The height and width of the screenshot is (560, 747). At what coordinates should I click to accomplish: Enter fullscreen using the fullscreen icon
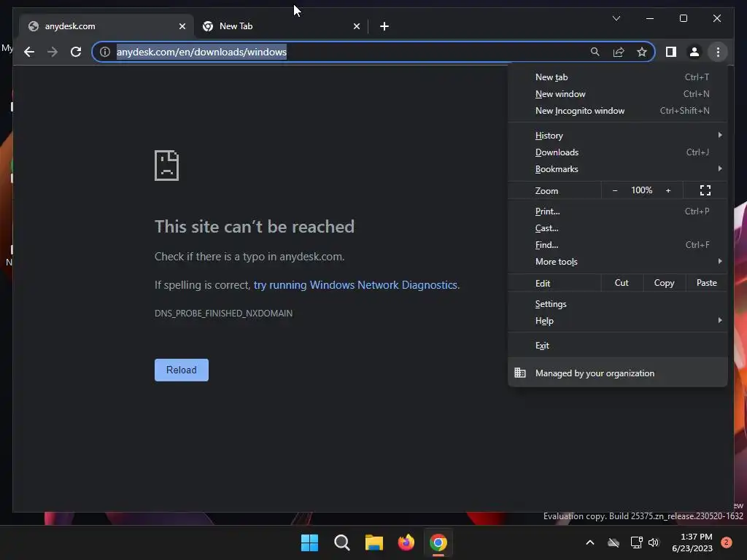click(705, 190)
